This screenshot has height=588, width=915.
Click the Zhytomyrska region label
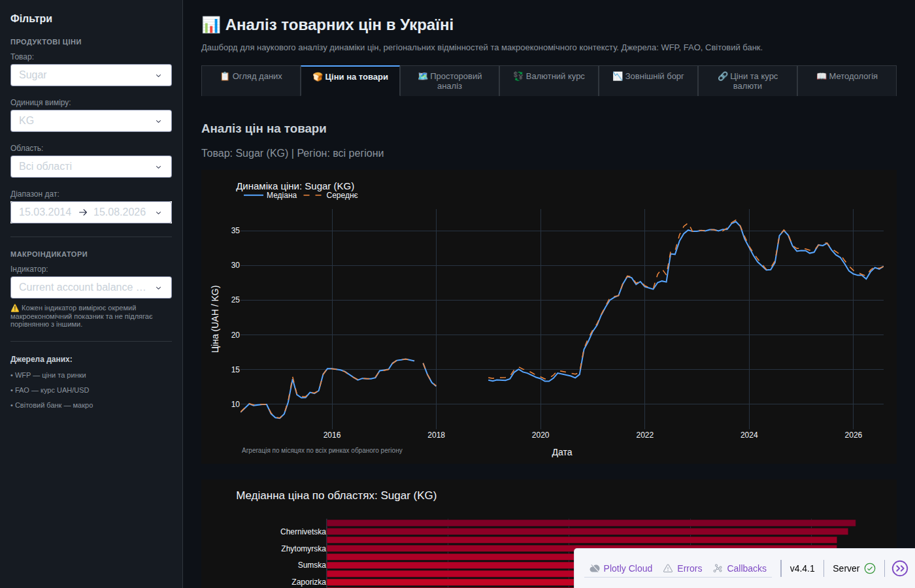[303, 549]
